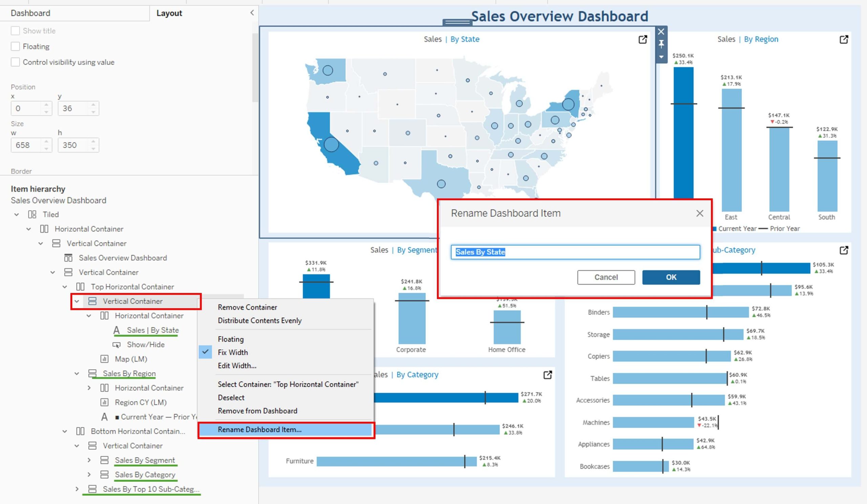867x504 pixels.
Task: Click the Sales By Region external link icon
Action: [844, 39]
